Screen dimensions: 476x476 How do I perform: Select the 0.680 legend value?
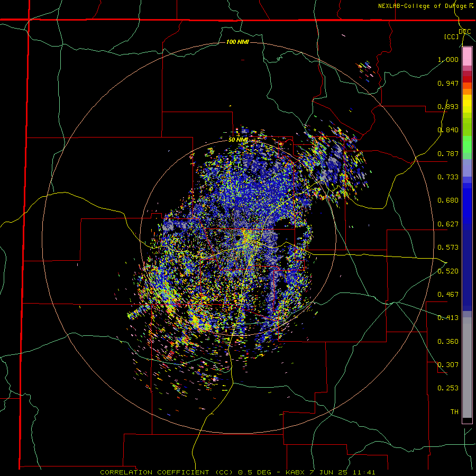click(x=448, y=200)
